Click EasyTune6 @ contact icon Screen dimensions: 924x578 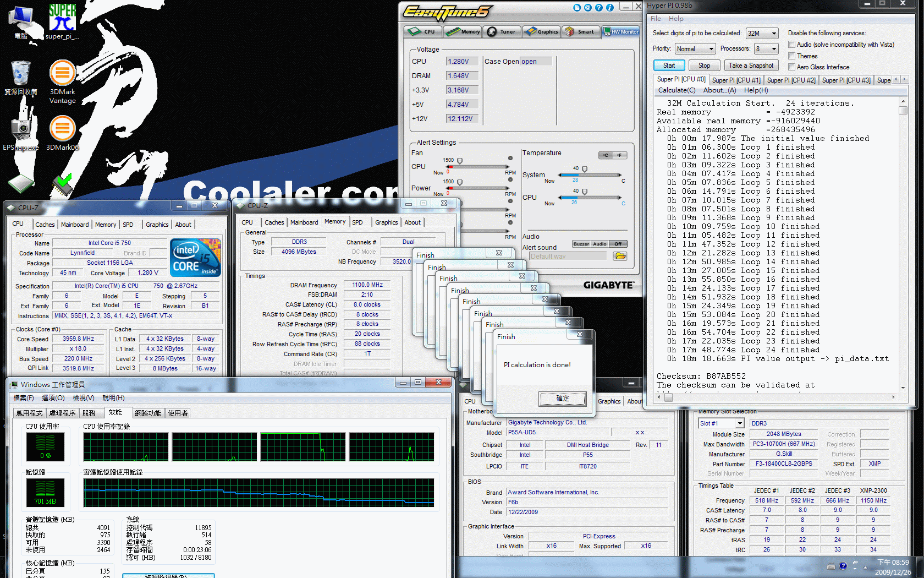588,8
